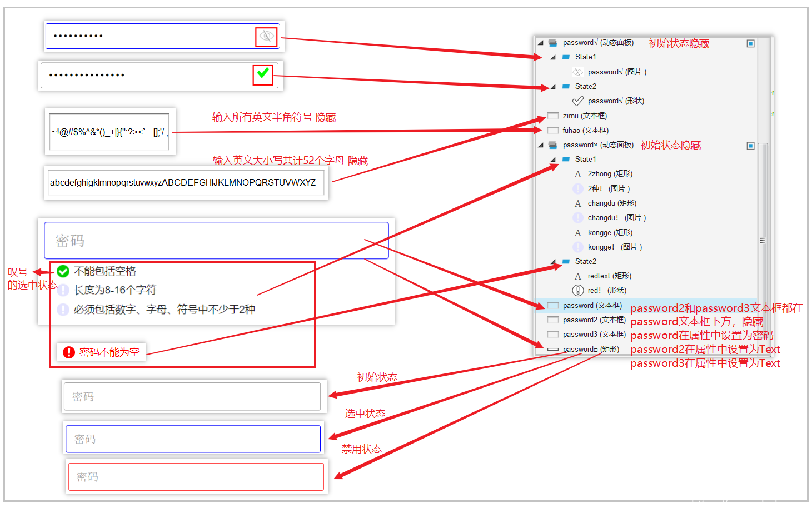812x513 pixels.
Task: Collapse the password× dynamic panel tree node
Action: click(540, 145)
